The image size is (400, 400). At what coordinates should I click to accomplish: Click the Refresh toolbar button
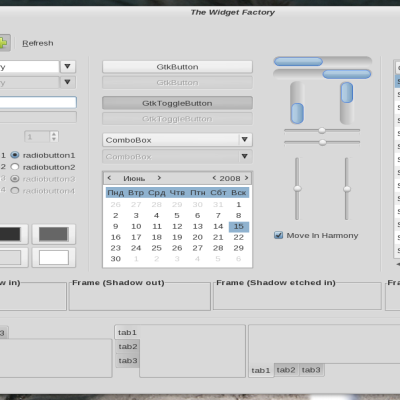(x=38, y=43)
